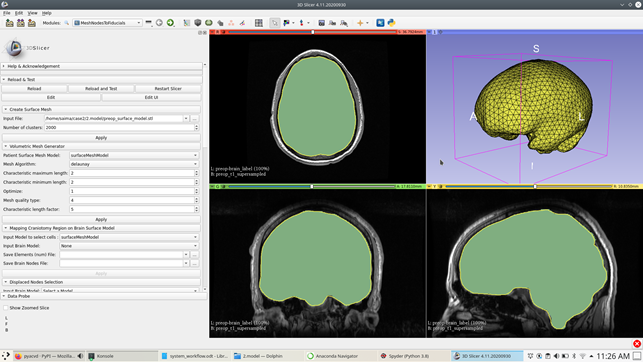
Task: Switch to Spyder (Python 3.8) taskbar item
Action: pyautogui.click(x=413, y=356)
